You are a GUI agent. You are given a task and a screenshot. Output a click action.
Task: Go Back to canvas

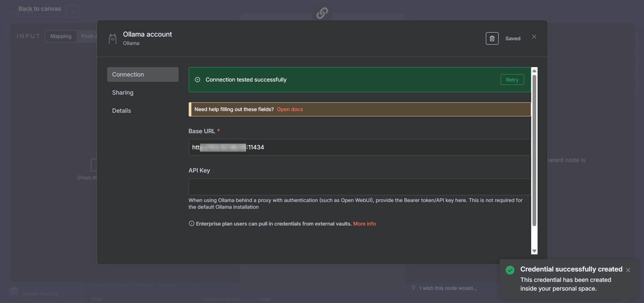coord(40,9)
